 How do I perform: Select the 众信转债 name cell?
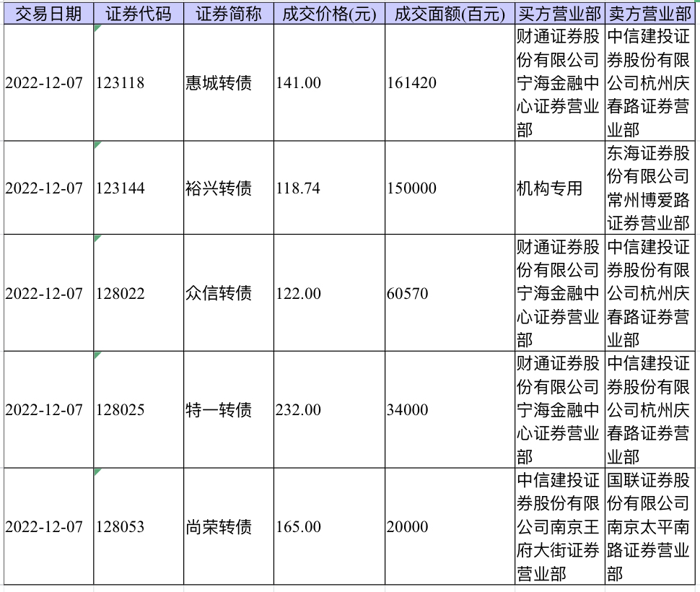tap(229, 293)
